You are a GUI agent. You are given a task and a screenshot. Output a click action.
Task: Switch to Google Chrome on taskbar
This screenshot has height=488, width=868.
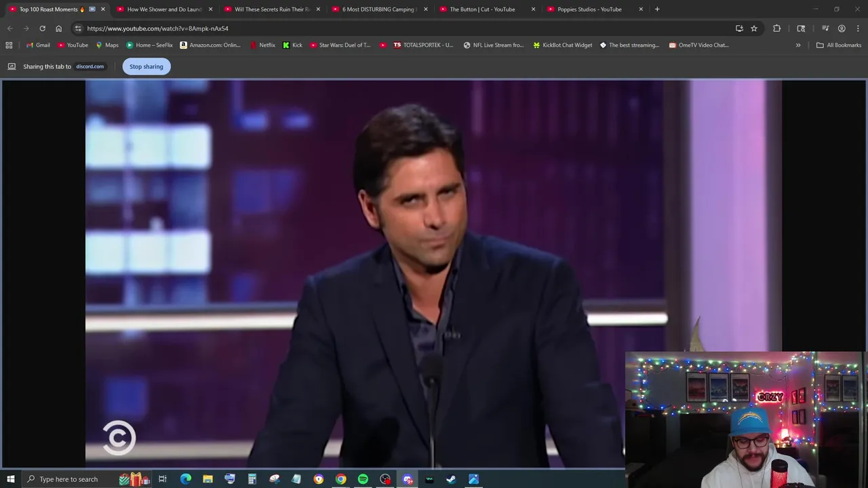340,479
